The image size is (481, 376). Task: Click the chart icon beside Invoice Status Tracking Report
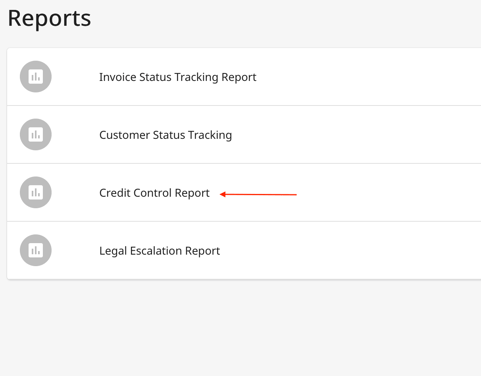pos(36,77)
